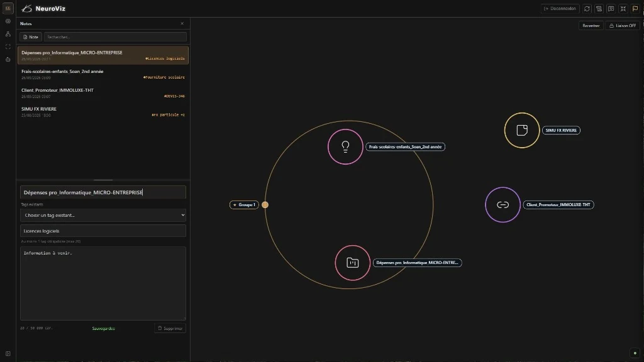Open the robot assistant sidebar icon

8,60
